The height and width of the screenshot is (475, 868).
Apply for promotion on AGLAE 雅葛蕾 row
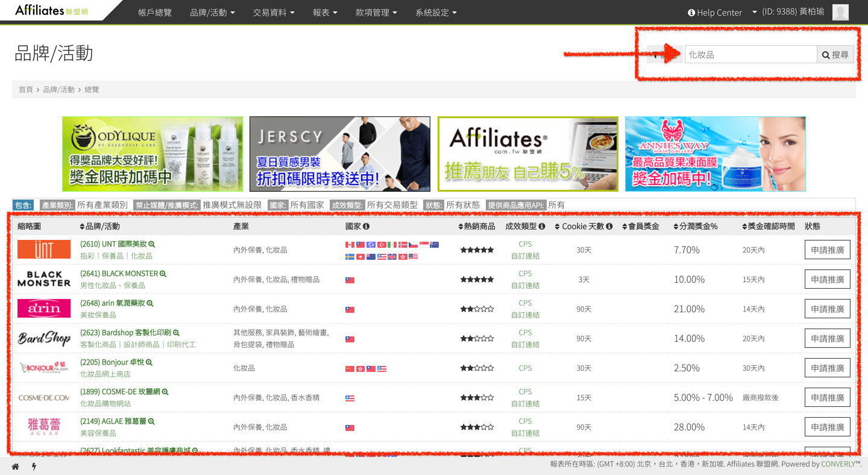click(x=827, y=427)
